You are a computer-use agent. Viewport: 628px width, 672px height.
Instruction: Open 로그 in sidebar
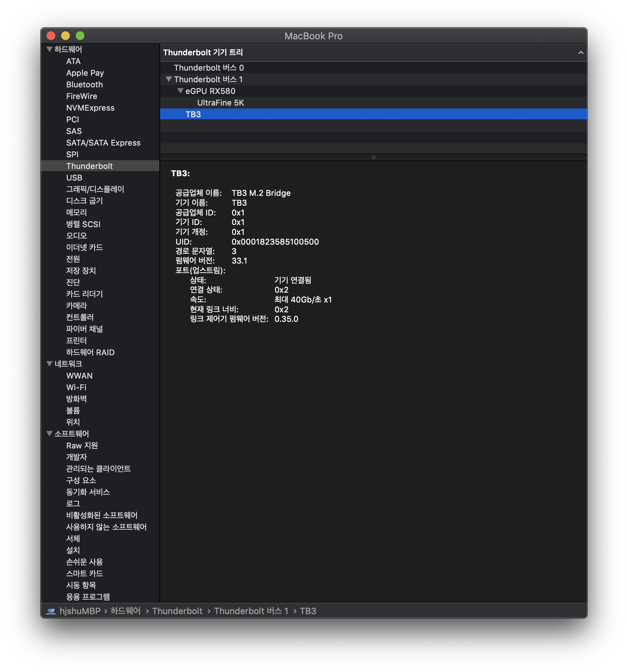tap(73, 504)
